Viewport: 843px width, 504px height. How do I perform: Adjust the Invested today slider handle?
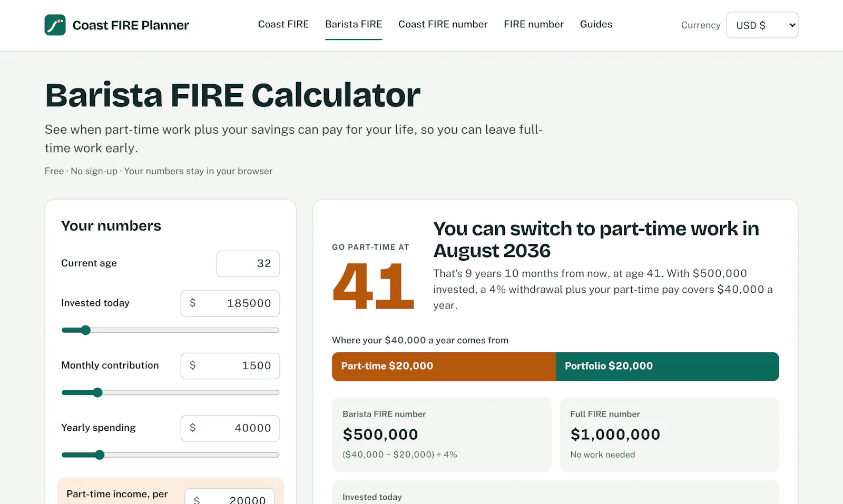(85, 330)
